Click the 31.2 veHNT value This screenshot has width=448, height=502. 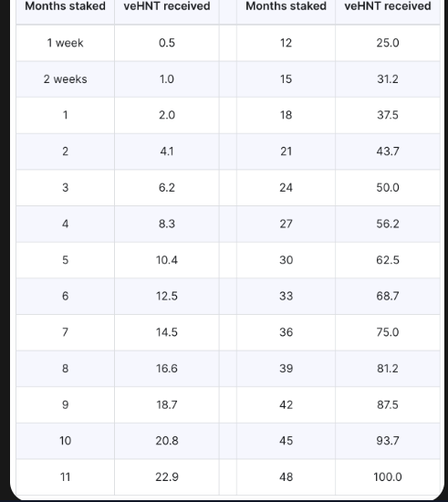(388, 79)
